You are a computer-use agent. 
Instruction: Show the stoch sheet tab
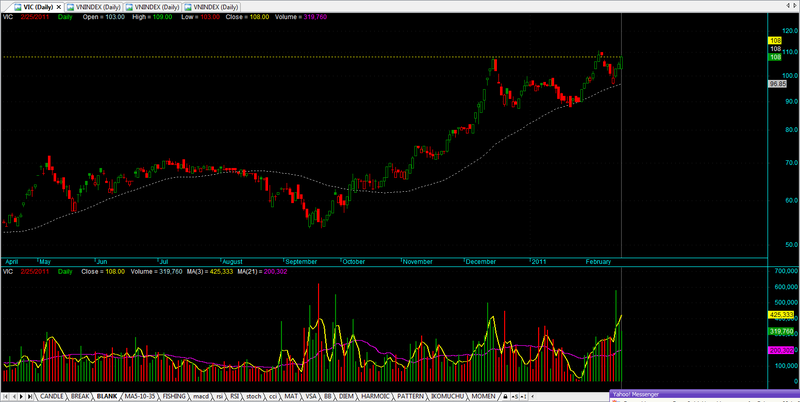click(252, 397)
